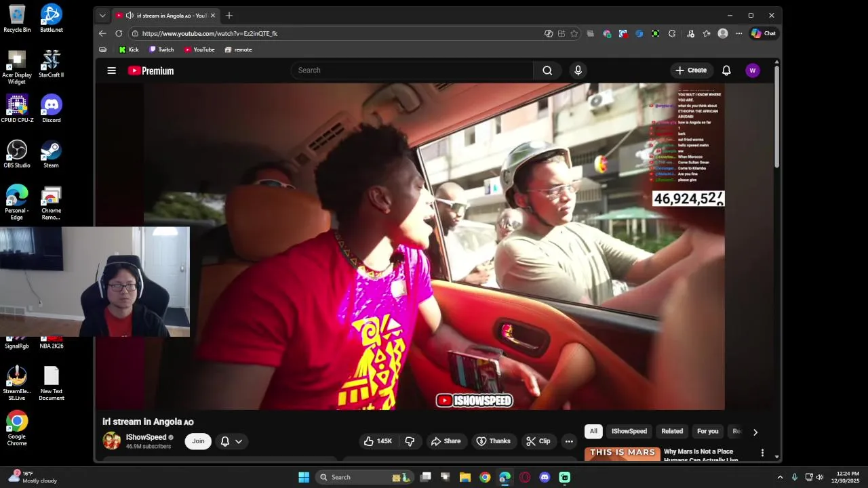868x488 pixels.
Task: Reload the current page
Action: [x=119, y=33]
